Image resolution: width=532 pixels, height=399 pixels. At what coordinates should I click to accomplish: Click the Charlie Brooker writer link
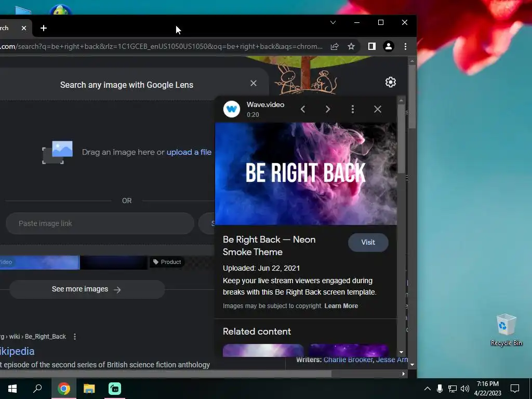(x=348, y=360)
